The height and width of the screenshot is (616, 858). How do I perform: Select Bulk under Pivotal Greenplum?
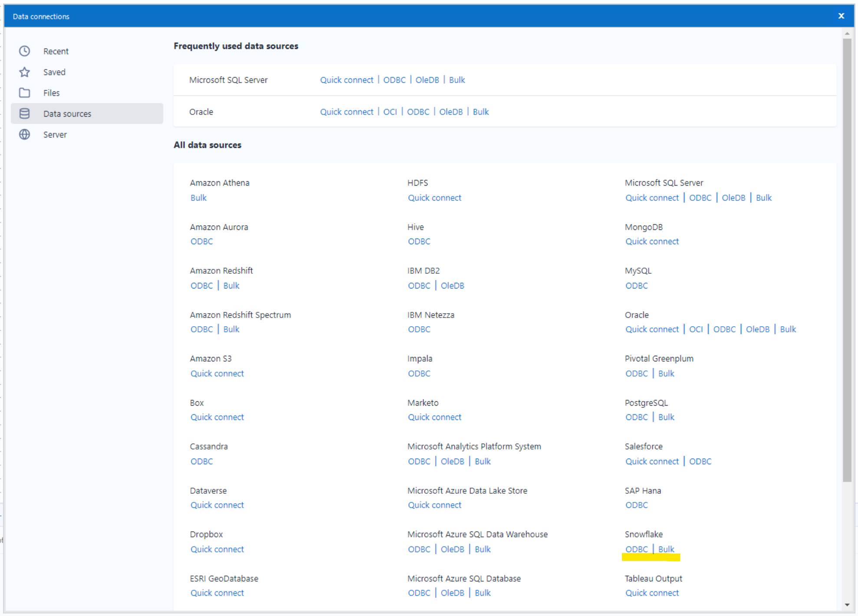(666, 374)
